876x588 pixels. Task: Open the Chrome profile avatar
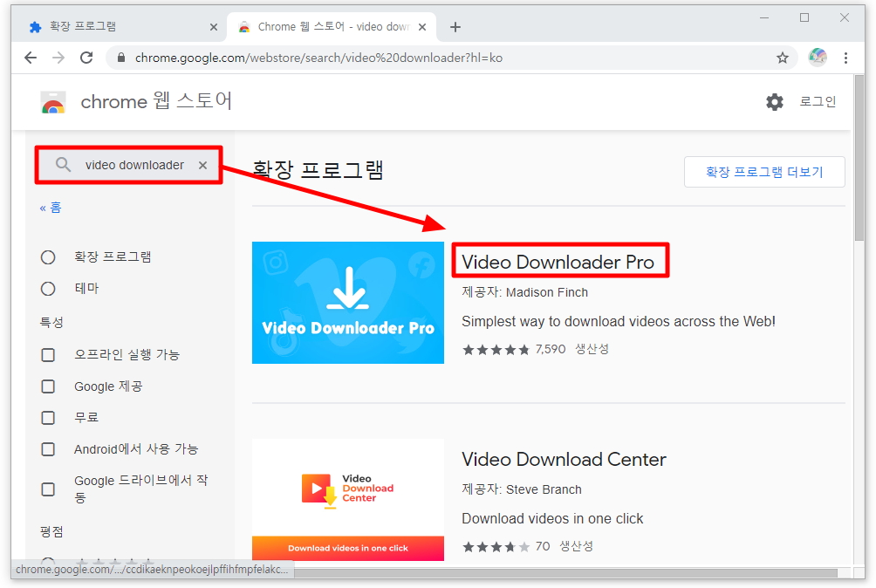pyautogui.click(x=818, y=57)
